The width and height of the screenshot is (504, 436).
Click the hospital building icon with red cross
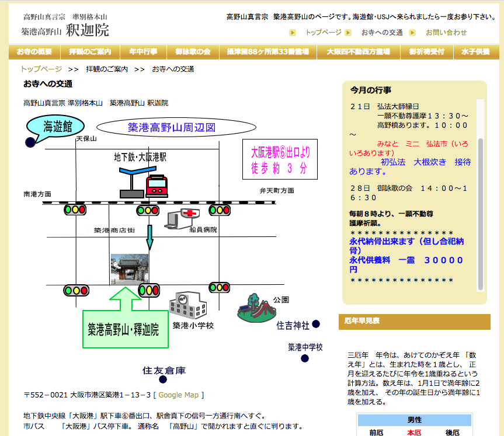(x=180, y=218)
